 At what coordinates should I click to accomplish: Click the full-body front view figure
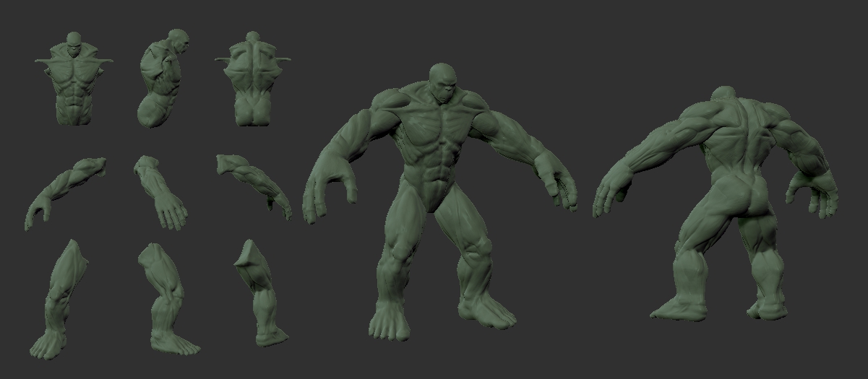click(x=441, y=202)
